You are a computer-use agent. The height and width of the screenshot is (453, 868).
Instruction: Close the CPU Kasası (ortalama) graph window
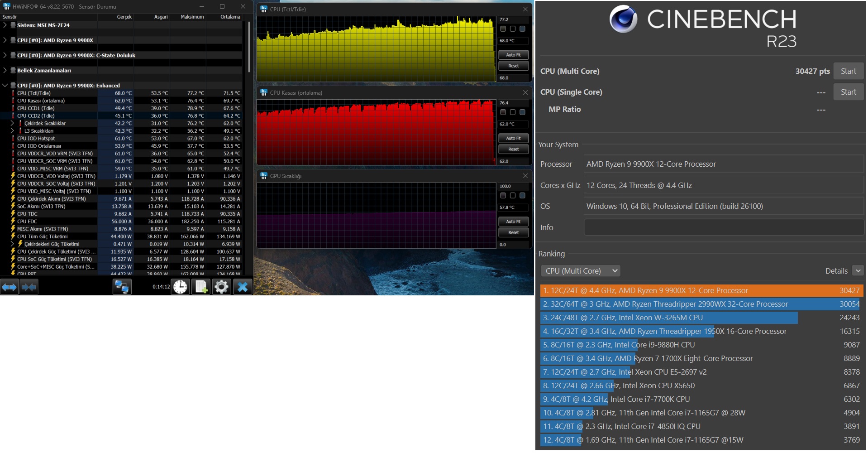click(525, 92)
